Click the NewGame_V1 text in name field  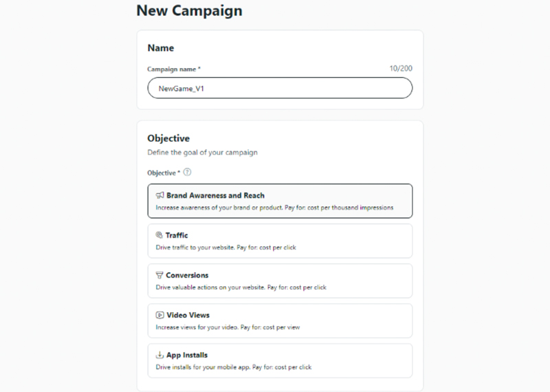pyautogui.click(x=181, y=89)
